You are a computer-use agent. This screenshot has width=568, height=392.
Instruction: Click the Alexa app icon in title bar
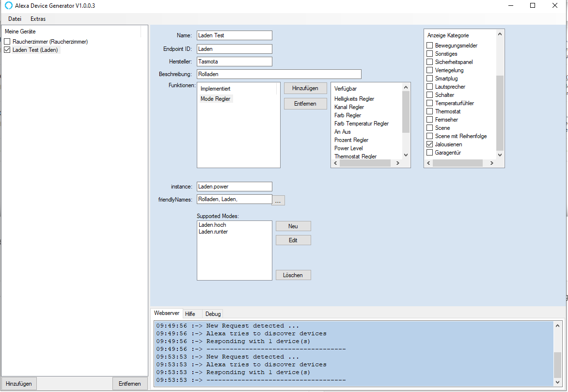[8, 6]
